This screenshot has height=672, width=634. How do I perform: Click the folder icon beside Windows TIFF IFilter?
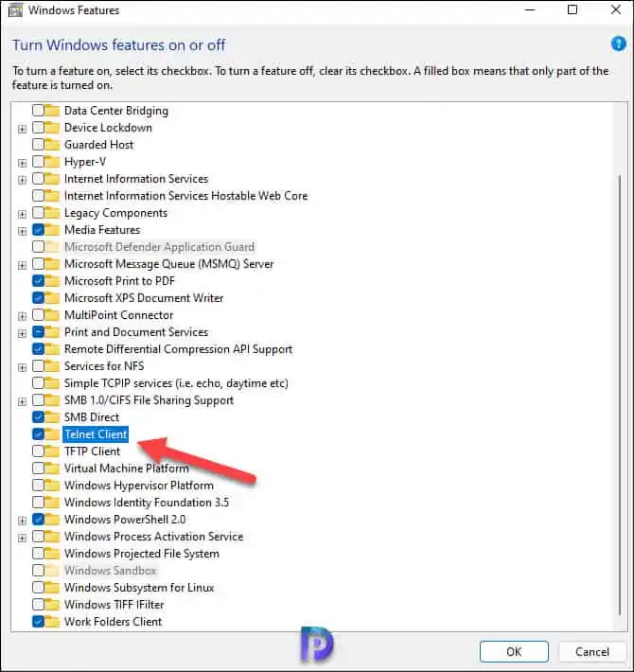click(52, 605)
